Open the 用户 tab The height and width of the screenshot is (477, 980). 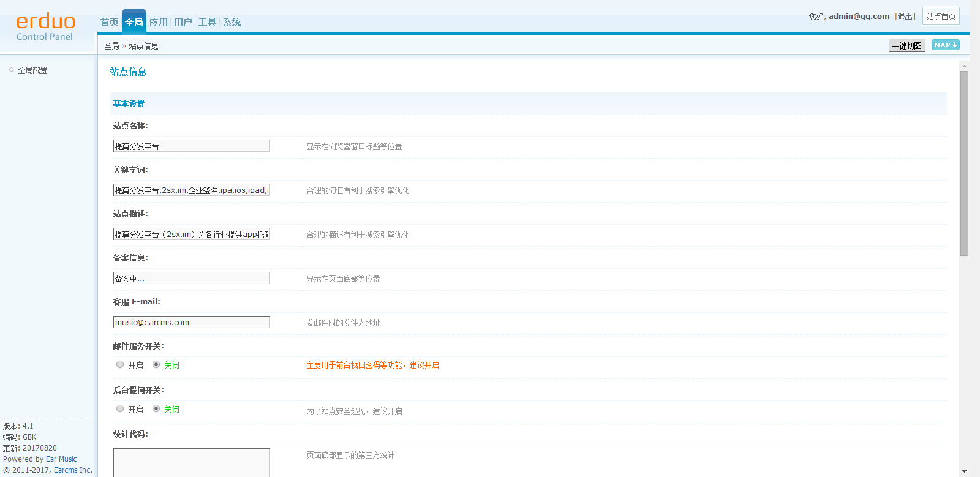coord(183,22)
